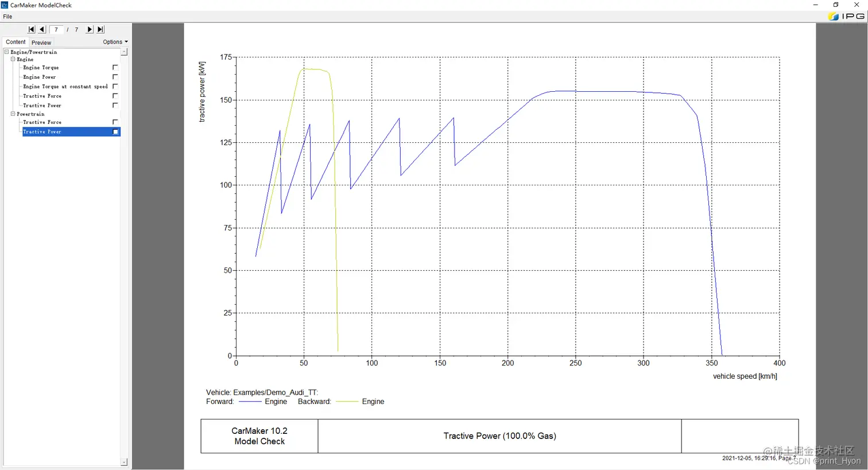Click the 'tractive power [kW]' axis label
868x470 pixels.
point(202,92)
